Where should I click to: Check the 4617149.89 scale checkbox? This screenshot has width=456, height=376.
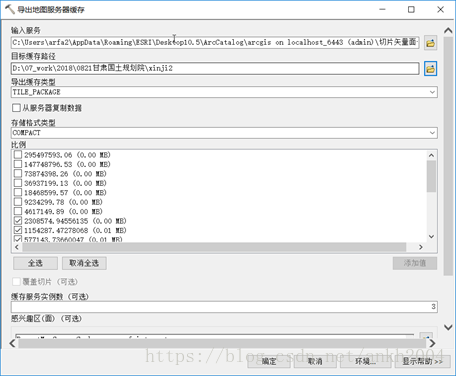[18, 211]
